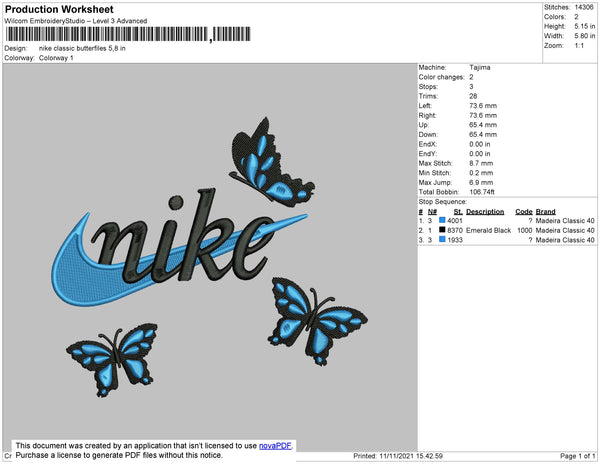600x464 pixels.
Task: Click the Machine value Tajima
Action: [x=480, y=67]
